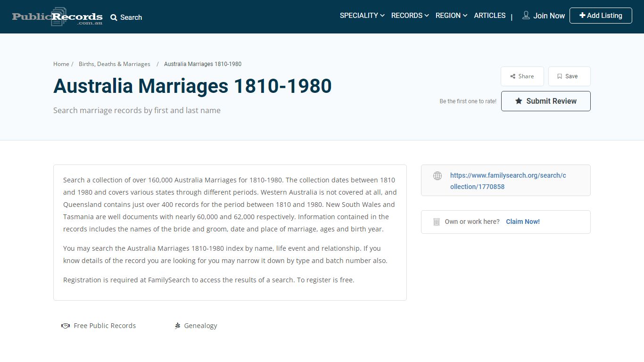Click the star icon in Submit Review
Viewport: 644px width, 362px height.
(519, 101)
